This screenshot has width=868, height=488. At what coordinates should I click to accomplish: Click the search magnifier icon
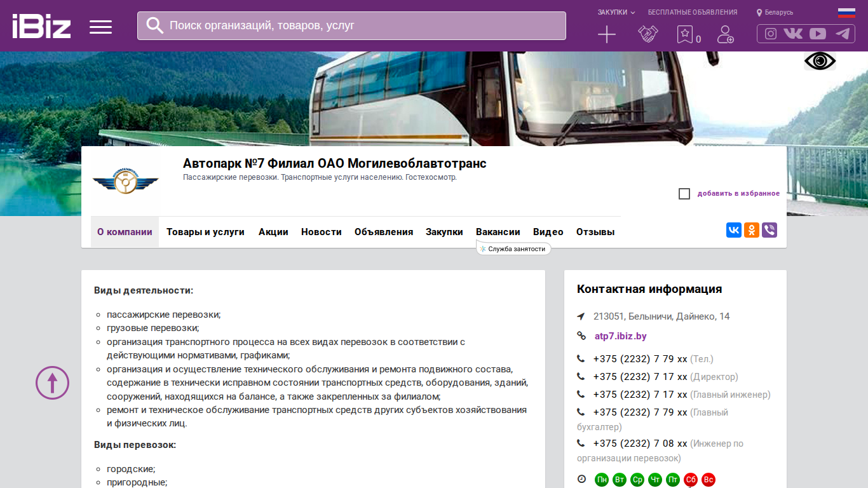pos(155,25)
